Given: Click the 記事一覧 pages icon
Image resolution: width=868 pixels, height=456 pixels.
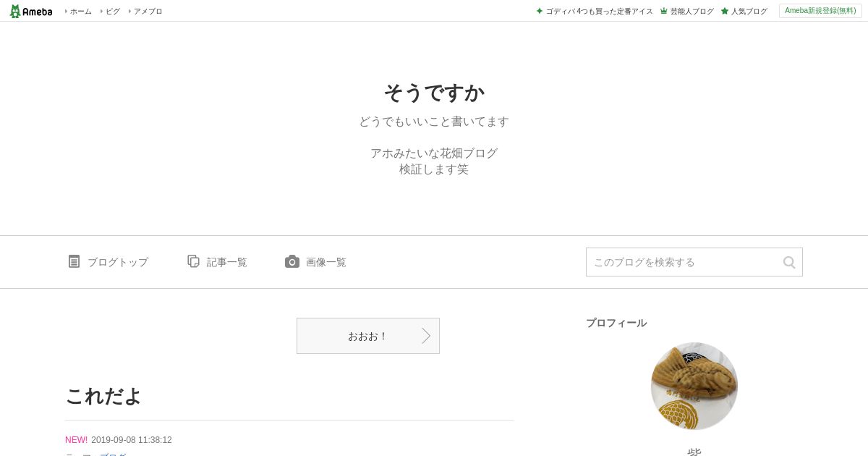Looking at the screenshot, I should (x=193, y=261).
